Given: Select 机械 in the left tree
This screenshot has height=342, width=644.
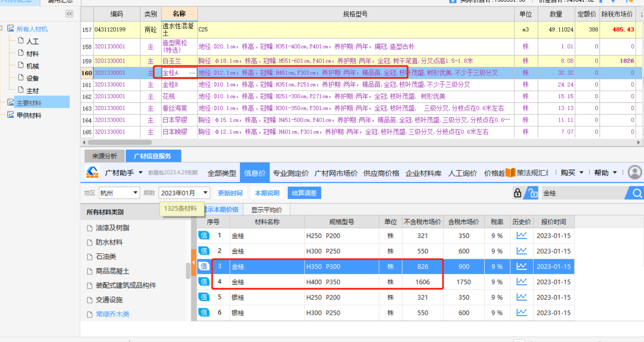Looking at the screenshot, I should pos(33,66).
